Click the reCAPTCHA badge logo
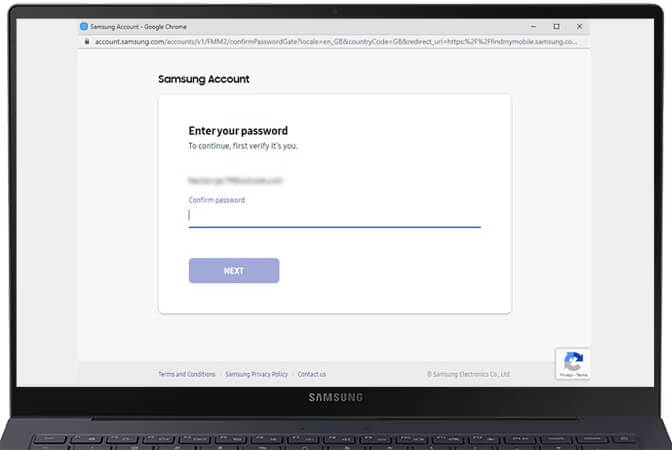This screenshot has width=672, height=450. coord(574,361)
